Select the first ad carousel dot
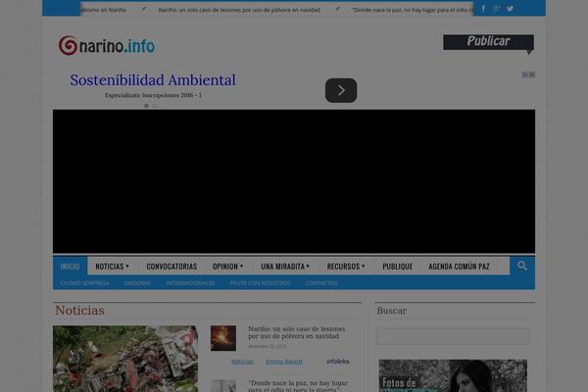Viewport: 588px width, 392px height. 146,106
